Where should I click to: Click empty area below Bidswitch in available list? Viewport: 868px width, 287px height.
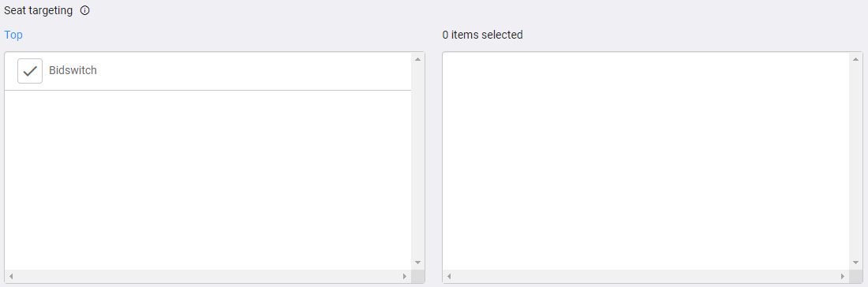[208, 180]
